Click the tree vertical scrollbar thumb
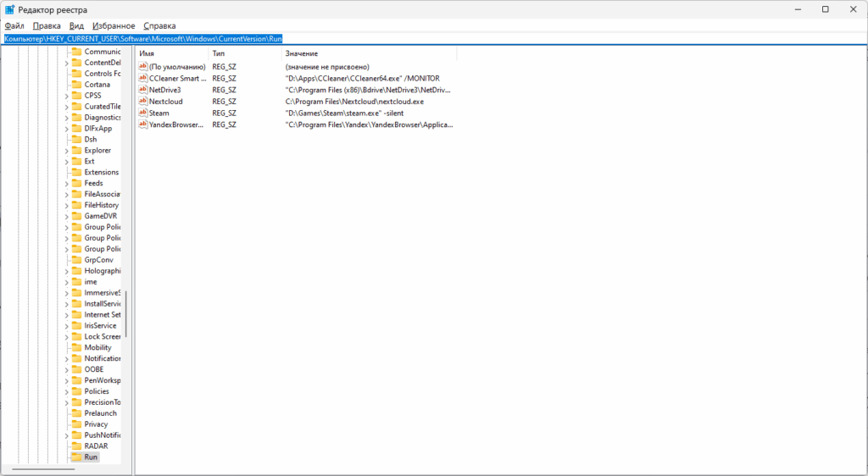This screenshot has width=868, height=476. coord(126,314)
